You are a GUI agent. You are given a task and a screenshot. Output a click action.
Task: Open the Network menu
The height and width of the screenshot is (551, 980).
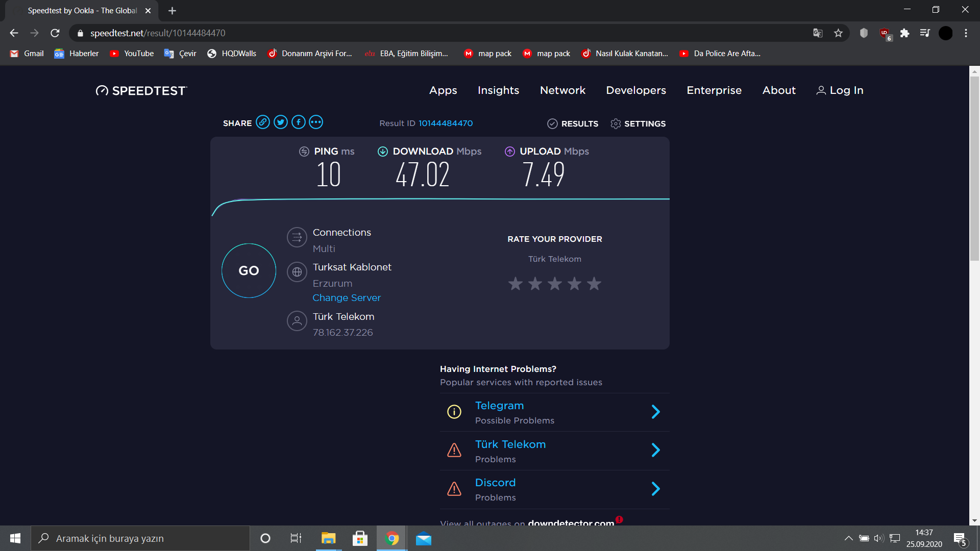(562, 90)
